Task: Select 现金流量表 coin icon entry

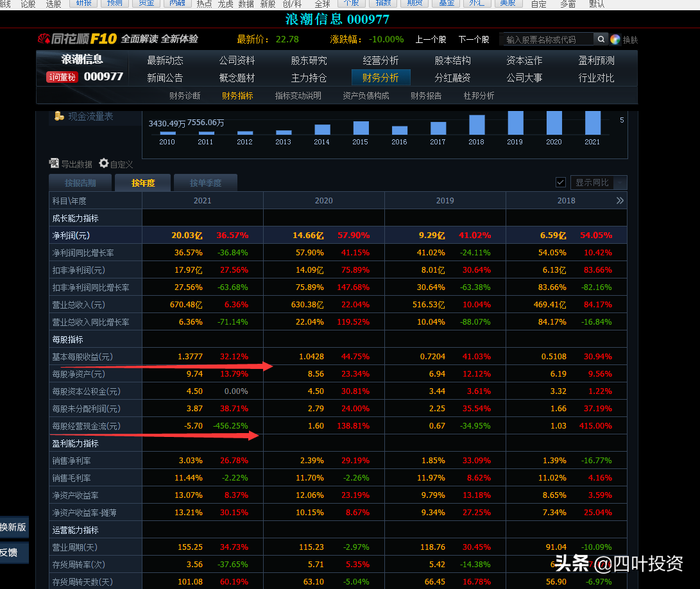Action: (59, 116)
